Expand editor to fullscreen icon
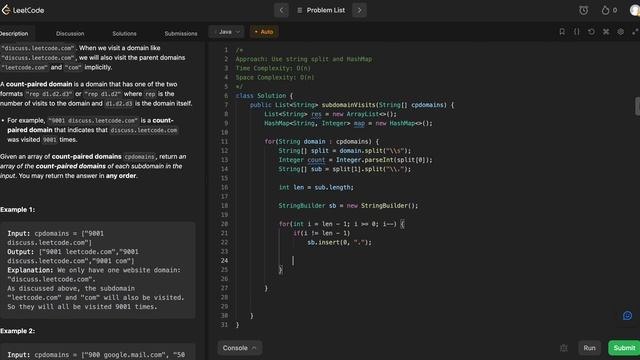The image size is (640, 360). click(x=635, y=31)
